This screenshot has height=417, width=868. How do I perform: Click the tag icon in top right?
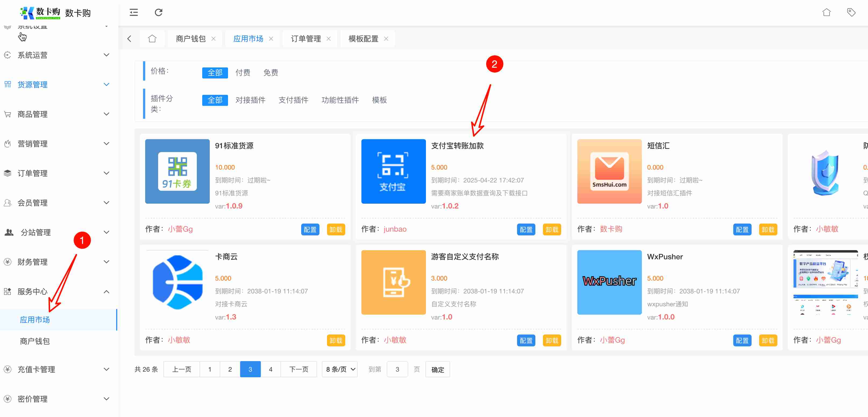pos(851,12)
